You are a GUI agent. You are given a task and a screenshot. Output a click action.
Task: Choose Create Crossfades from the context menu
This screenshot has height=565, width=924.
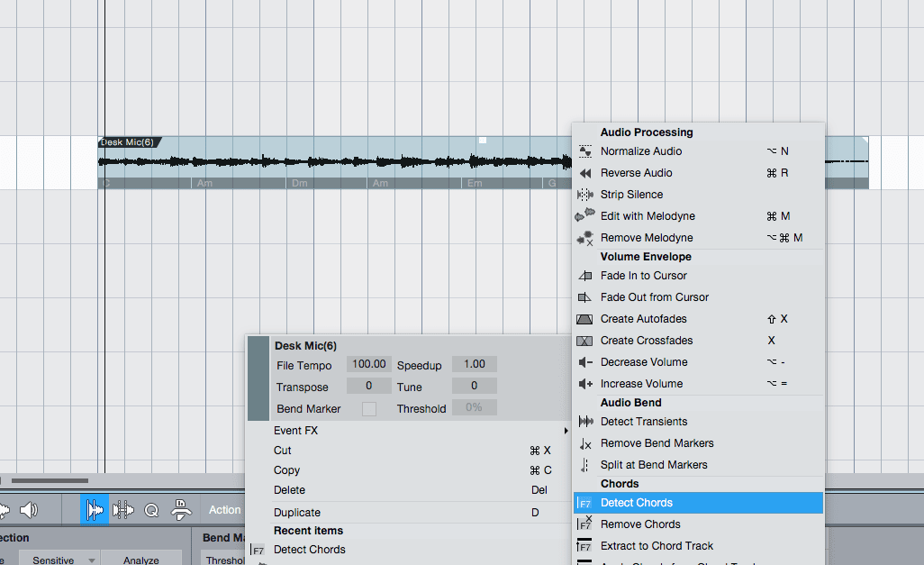coord(650,340)
